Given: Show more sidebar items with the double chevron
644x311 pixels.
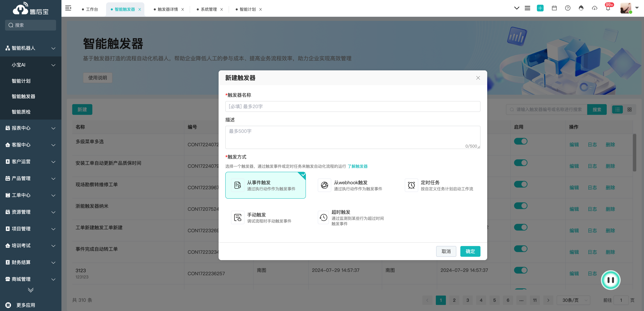Looking at the screenshot, I should pyautogui.click(x=31, y=290).
